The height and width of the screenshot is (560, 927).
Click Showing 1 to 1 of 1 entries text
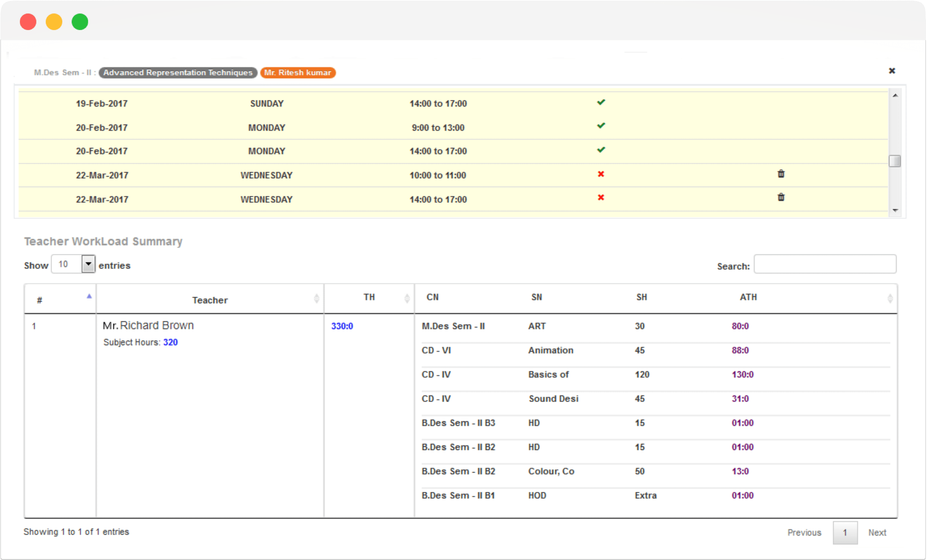pos(76,532)
